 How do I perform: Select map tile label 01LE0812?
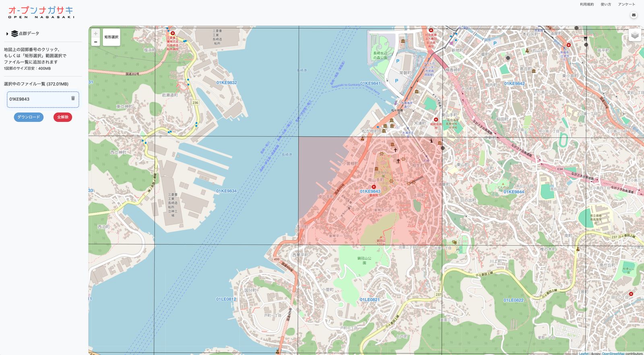click(226, 299)
